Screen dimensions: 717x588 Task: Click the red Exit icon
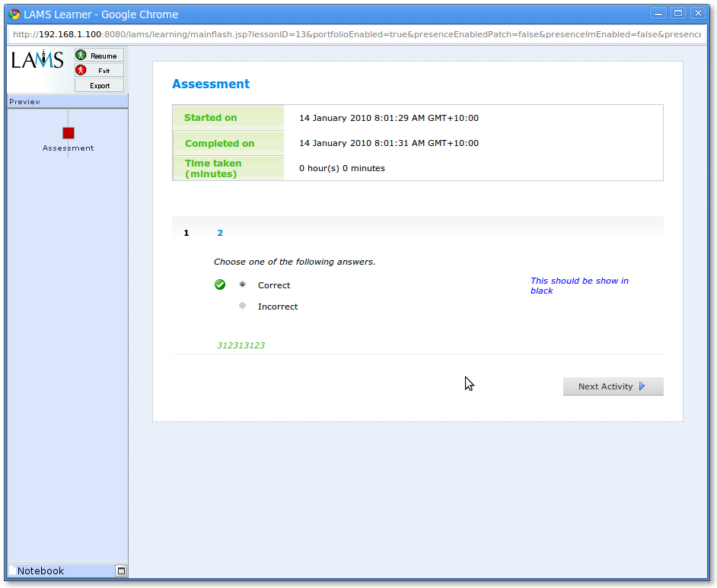point(81,70)
